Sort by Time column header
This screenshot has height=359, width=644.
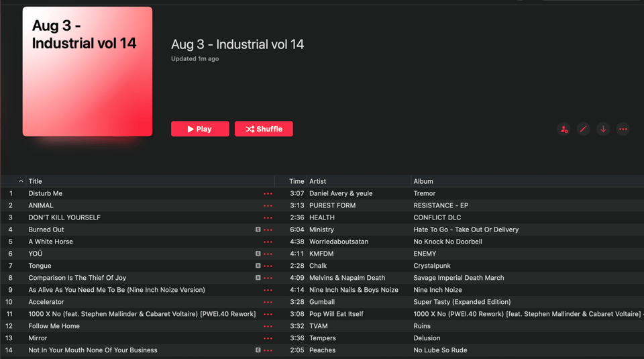pyautogui.click(x=297, y=181)
